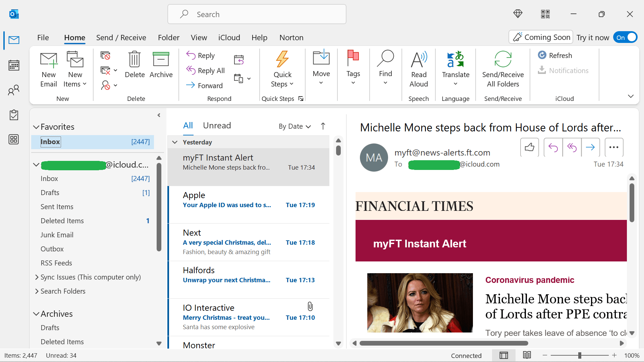
Task: Click the Meeting reply icon
Action: (x=239, y=60)
